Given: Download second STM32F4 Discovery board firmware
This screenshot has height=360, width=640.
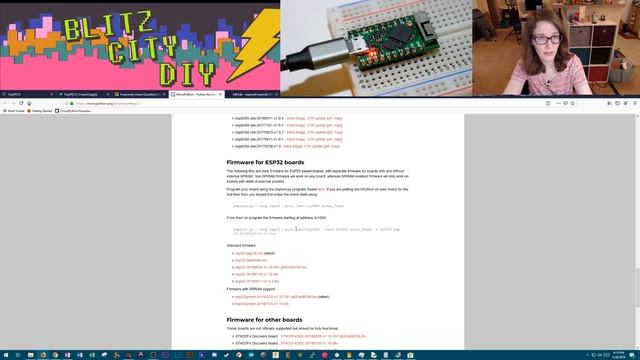Looking at the screenshot, I should pos(309,343).
